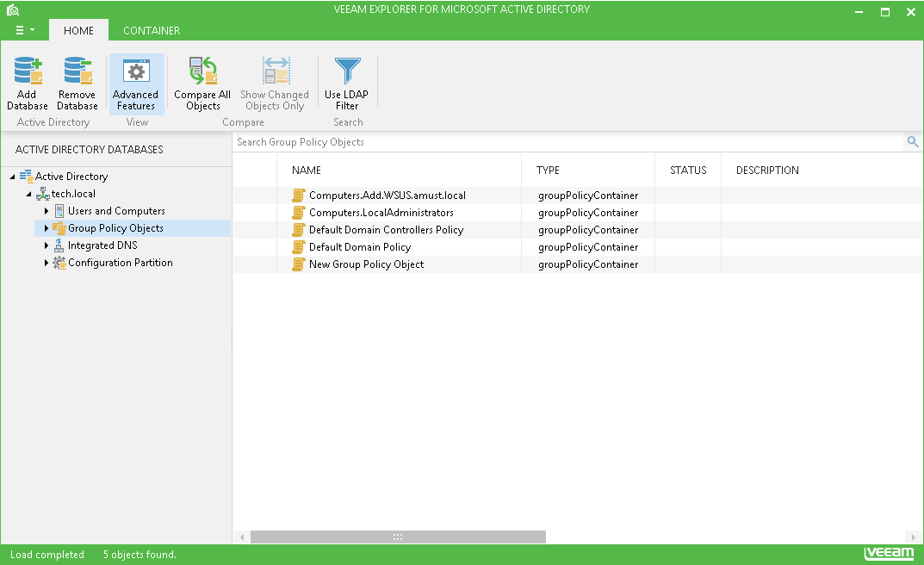Toggle Advanced Features view

(x=136, y=84)
